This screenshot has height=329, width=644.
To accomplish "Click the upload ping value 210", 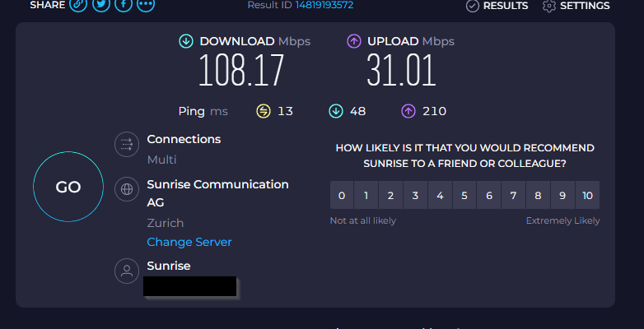I will click(435, 111).
